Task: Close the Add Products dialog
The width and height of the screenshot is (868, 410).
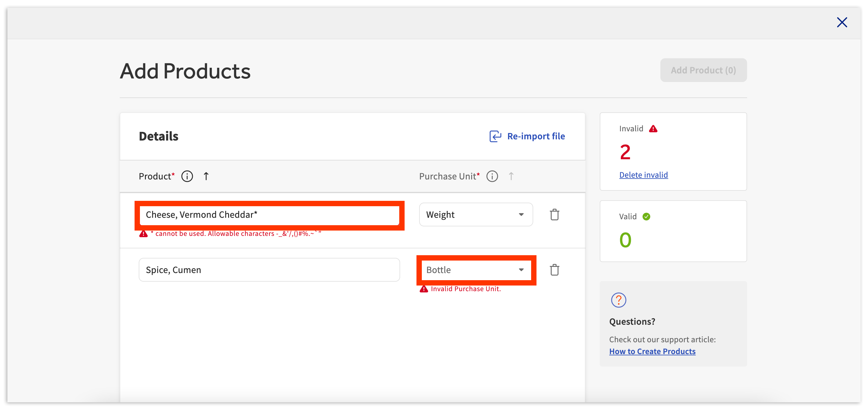Action: point(842,22)
